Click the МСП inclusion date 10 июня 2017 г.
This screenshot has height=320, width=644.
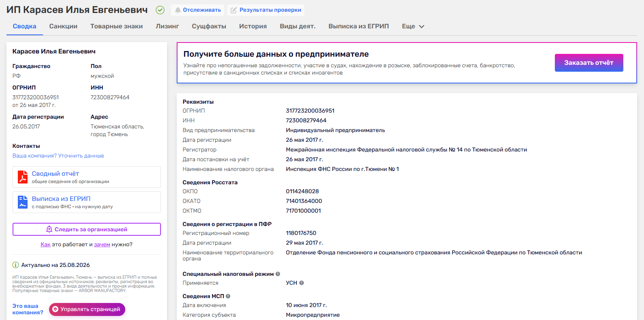(x=306, y=305)
